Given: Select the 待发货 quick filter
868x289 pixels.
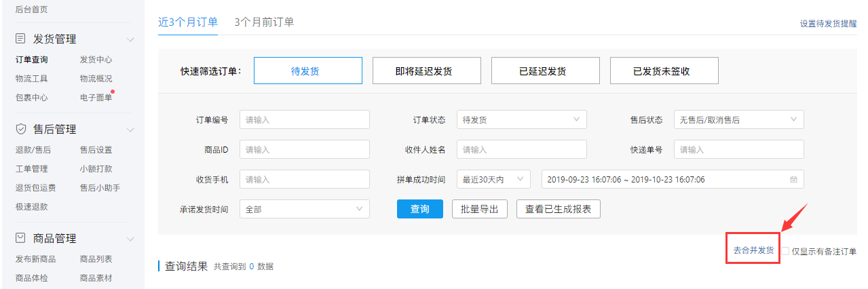Looking at the screenshot, I should (x=308, y=71).
